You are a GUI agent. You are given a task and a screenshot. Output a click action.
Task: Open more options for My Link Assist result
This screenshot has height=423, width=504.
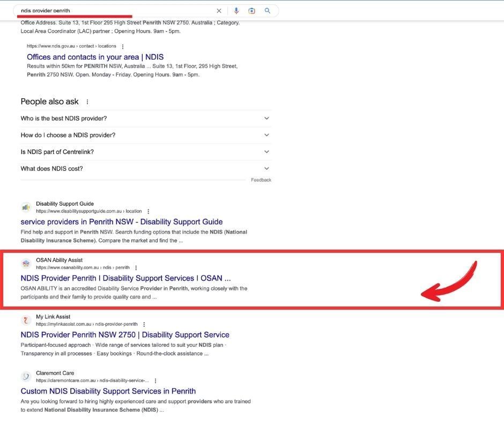click(x=144, y=324)
